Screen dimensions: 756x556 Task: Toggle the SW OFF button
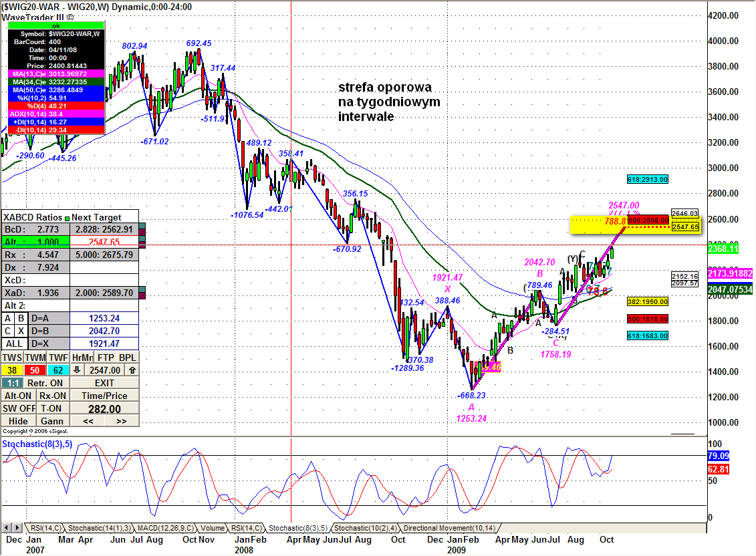(19, 408)
